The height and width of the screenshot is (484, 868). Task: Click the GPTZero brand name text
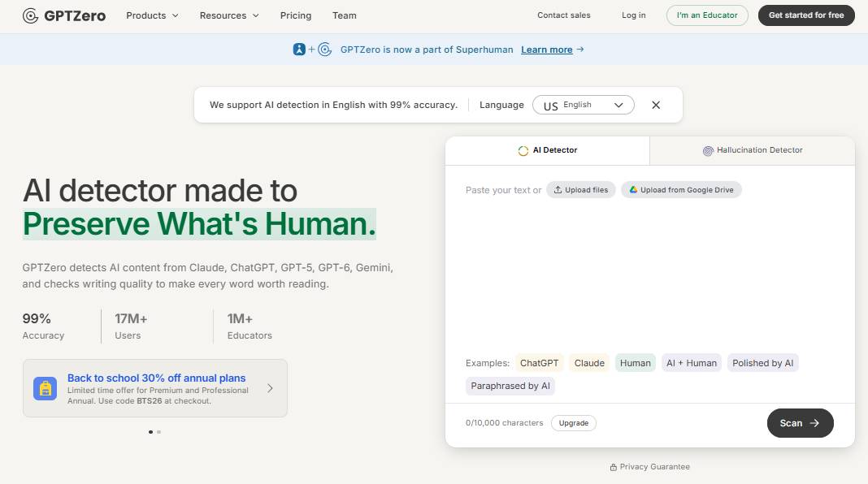tap(75, 15)
